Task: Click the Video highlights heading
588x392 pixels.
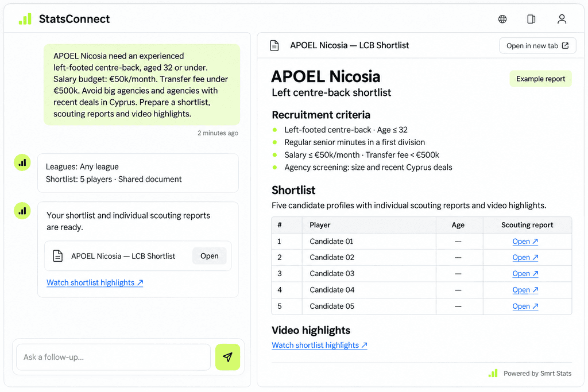Action: [311, 330]
